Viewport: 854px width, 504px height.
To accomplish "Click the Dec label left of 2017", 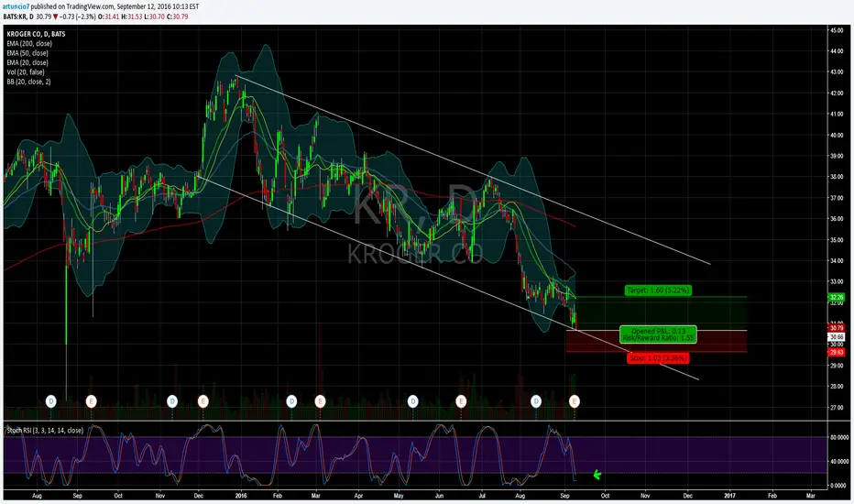I will [687, 496].
